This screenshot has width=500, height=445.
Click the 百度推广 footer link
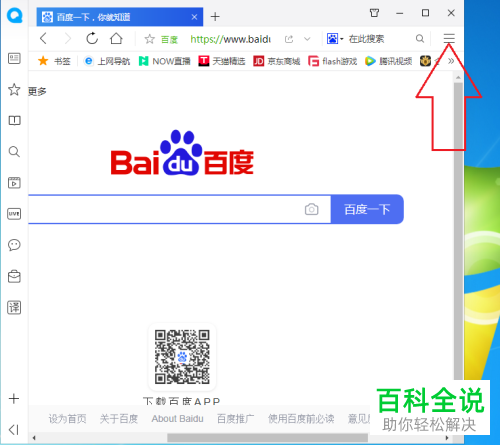tap(235, 419)
